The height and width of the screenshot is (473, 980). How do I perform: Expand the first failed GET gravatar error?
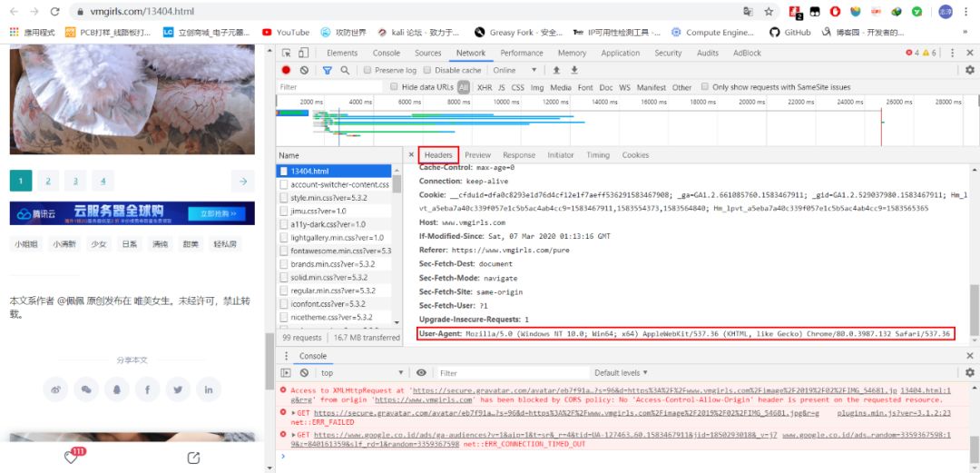point(294,413)
